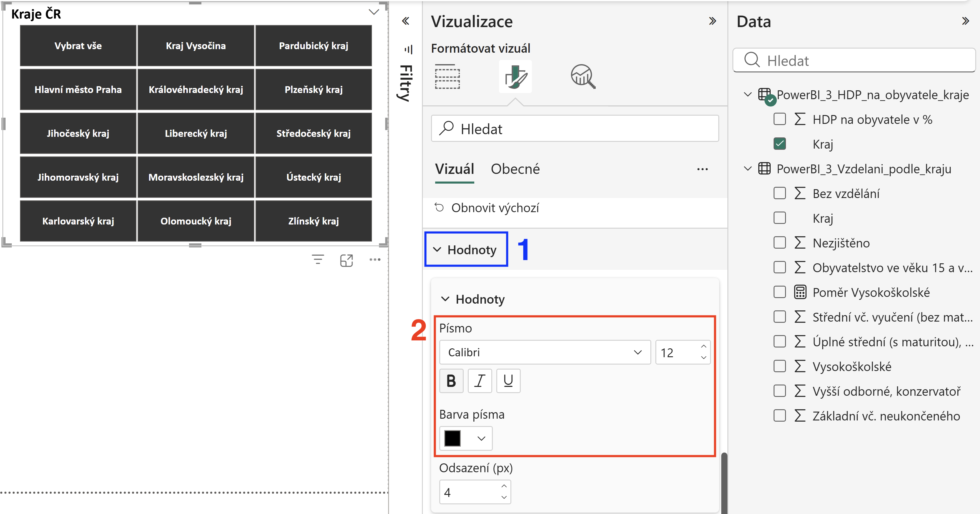Collapse the Data pane
980x514 pixels.
click(966, 21)
